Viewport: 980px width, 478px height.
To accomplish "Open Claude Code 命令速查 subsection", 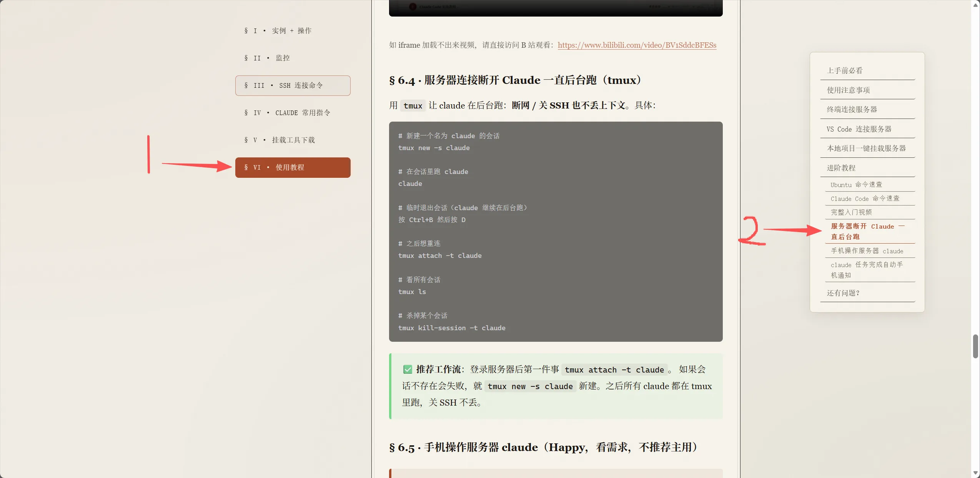I will click(x=870, y=199).
